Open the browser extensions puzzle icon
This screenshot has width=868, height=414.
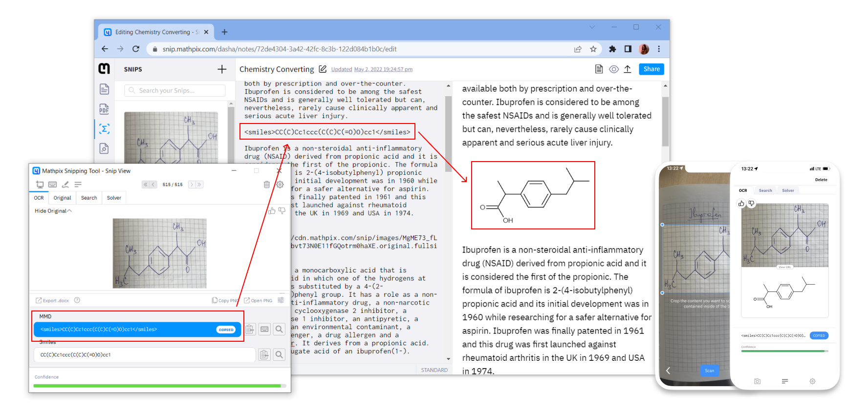pyautogui.click(x=612, y=49)
